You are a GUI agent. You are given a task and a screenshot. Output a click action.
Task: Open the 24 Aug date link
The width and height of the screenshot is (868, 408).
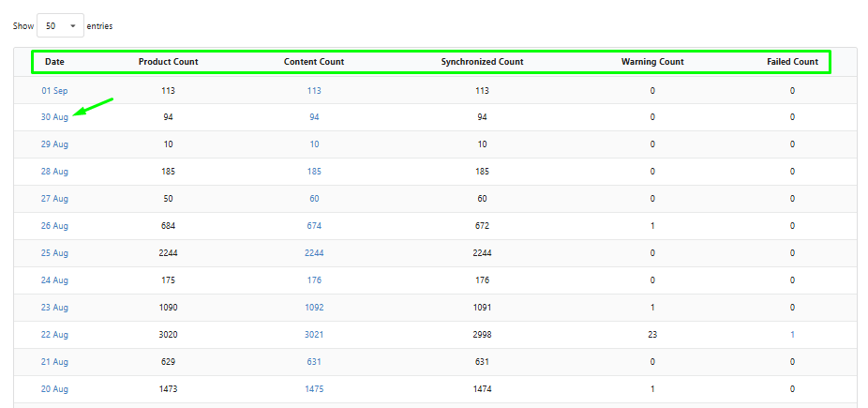(x=54, y=280)
